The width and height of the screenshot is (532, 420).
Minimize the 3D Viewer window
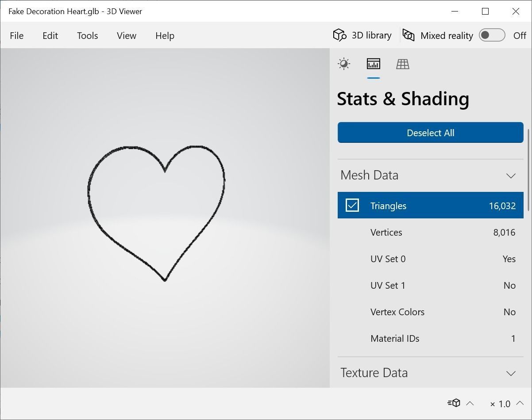pyautogui.click(x=455, y=11)
